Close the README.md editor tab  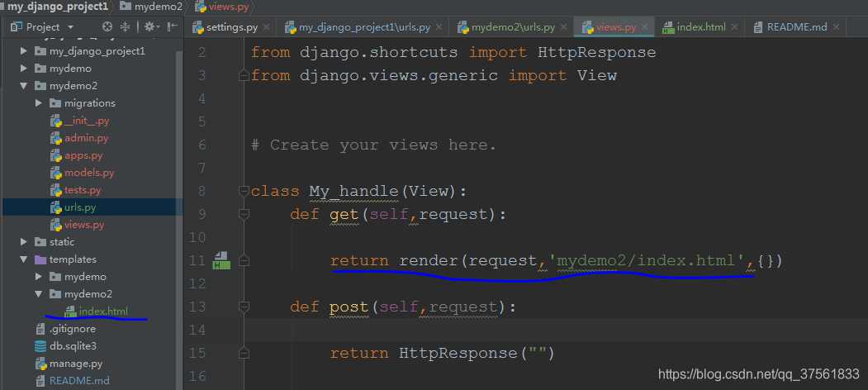click(x=836, y=27)
